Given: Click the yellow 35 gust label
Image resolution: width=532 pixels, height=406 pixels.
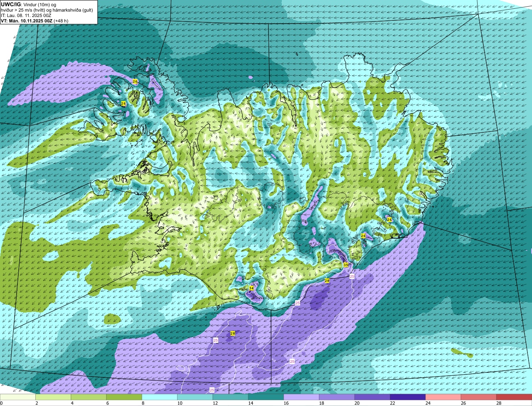Looking at the screenshot, I should (x=346, y=264).
